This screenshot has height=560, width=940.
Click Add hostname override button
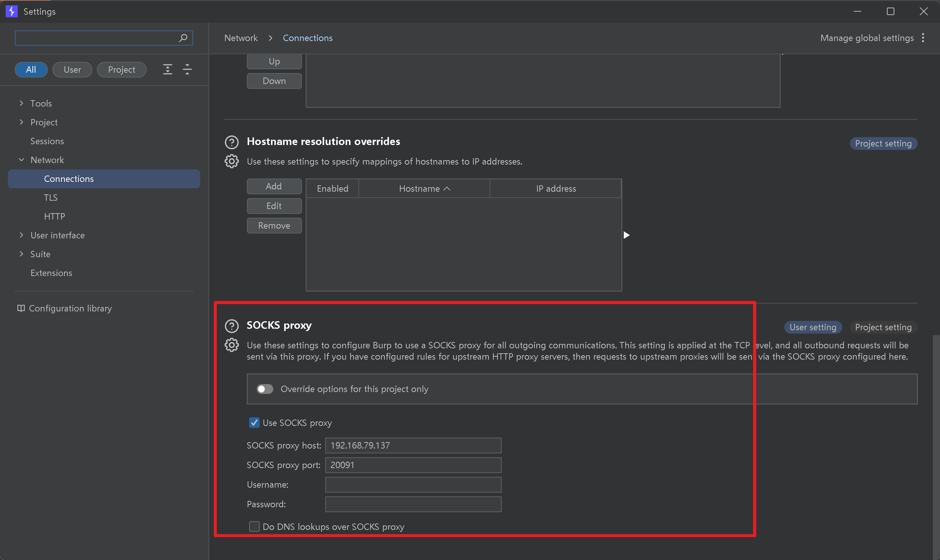(274, 186)
